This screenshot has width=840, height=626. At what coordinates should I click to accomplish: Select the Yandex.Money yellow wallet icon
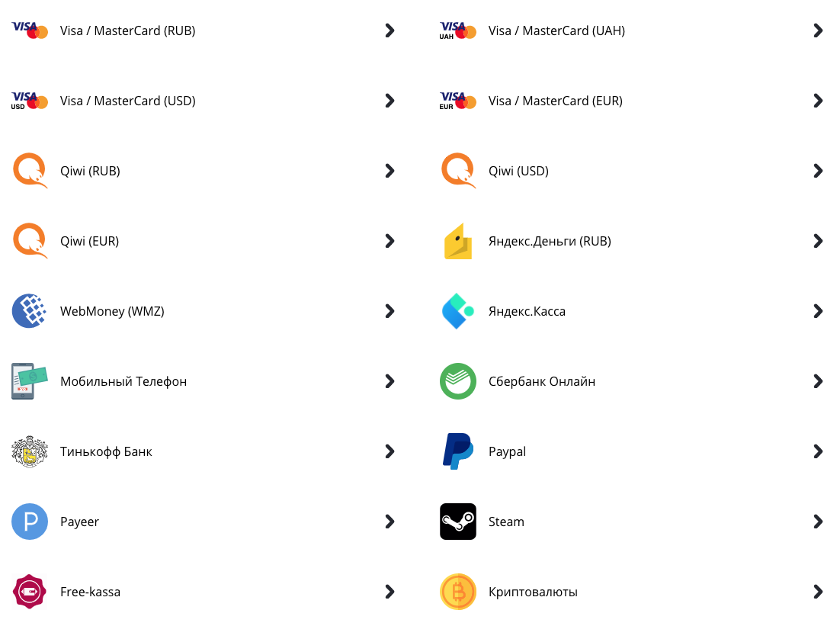tap(458, 241)
